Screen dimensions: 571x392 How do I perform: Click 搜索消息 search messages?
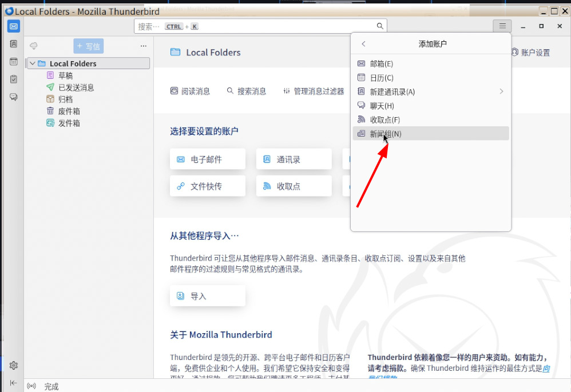point(247,91)
